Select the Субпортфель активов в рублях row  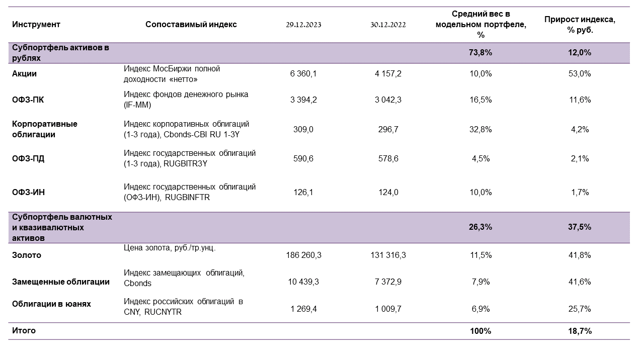point(61,53)
